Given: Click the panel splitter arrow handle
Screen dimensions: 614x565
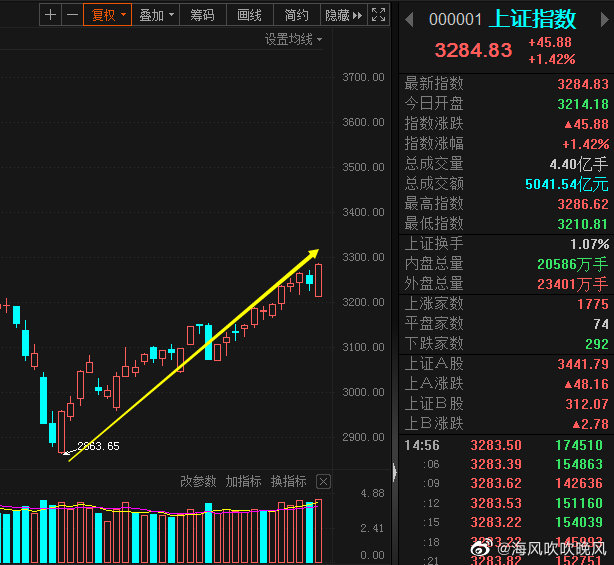Looking at the screenshot, I should pyautogui.click(x=393, y=472).
